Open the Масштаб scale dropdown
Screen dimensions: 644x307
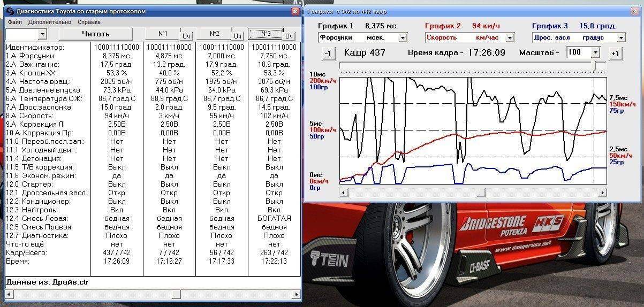coord(595,52)
